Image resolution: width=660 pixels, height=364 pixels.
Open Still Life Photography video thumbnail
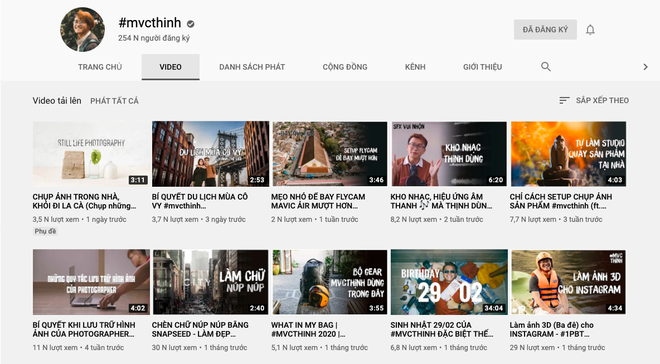click(91, 154)
